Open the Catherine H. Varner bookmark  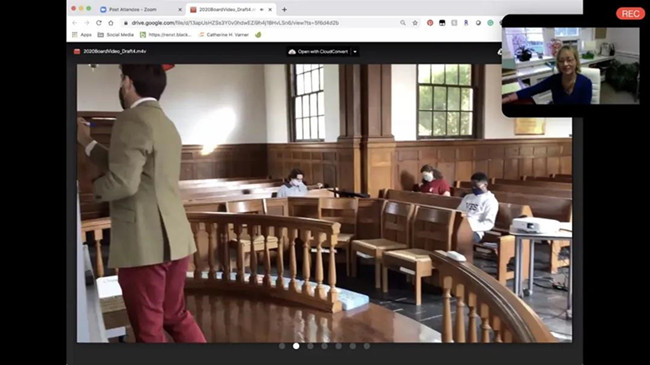click(224, 35)
